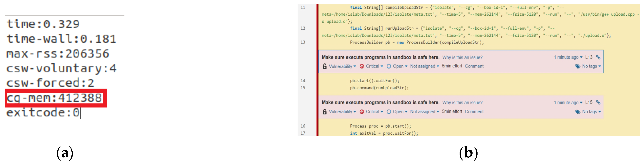Click the red Critical severity icon on the L13 issue

[361, 66]
